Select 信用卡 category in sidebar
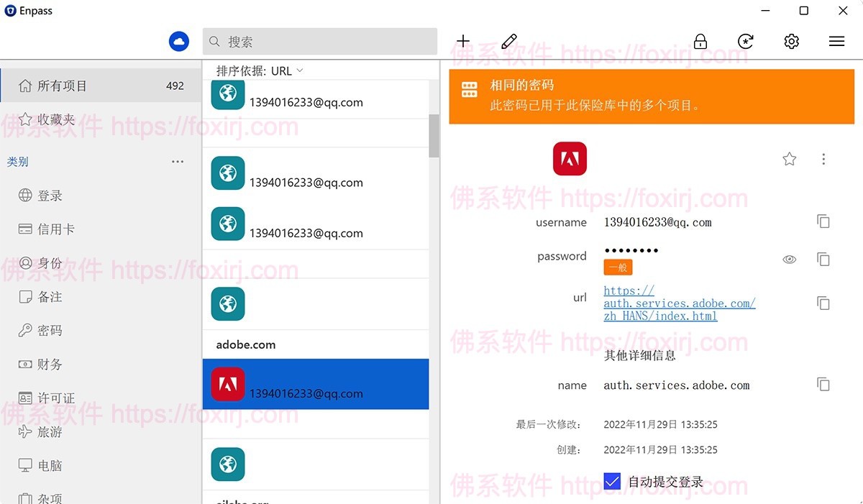 click(x=56, y=229)
